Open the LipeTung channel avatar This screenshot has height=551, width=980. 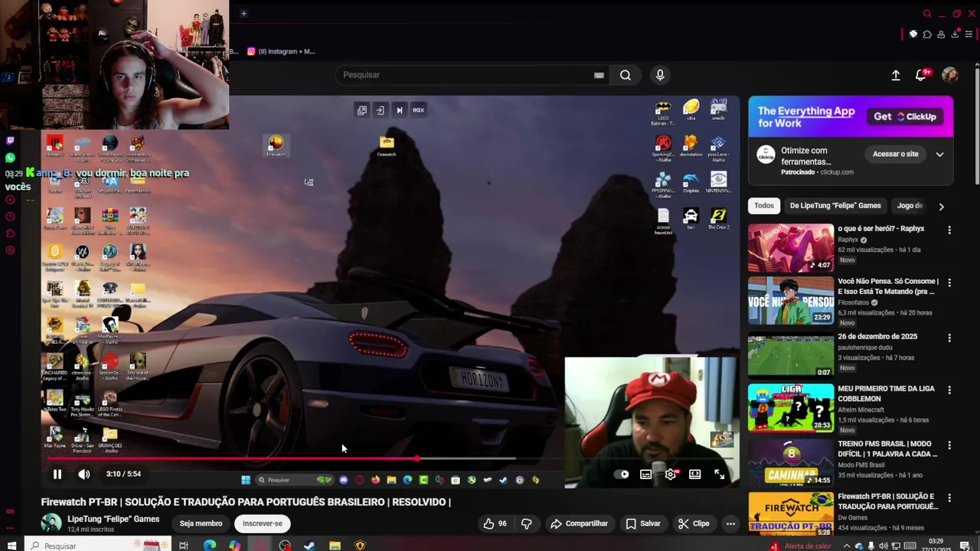(x=51, y=523)
